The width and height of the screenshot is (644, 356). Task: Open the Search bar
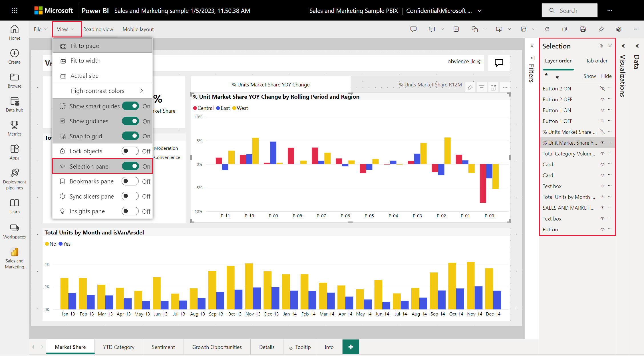pyautogui.click(x=570, y=10)
